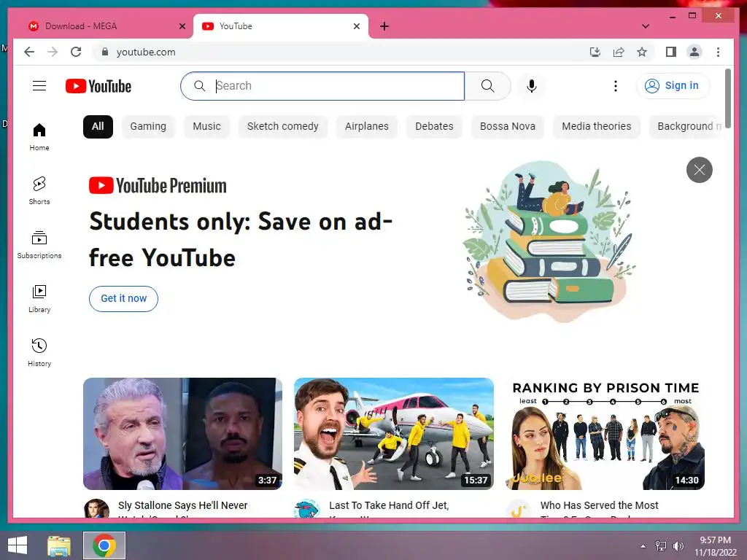The image size is (747, 560).
Task: Play the Ranking by Prison Time thumbnail
Action: click(x=605, y=433)
